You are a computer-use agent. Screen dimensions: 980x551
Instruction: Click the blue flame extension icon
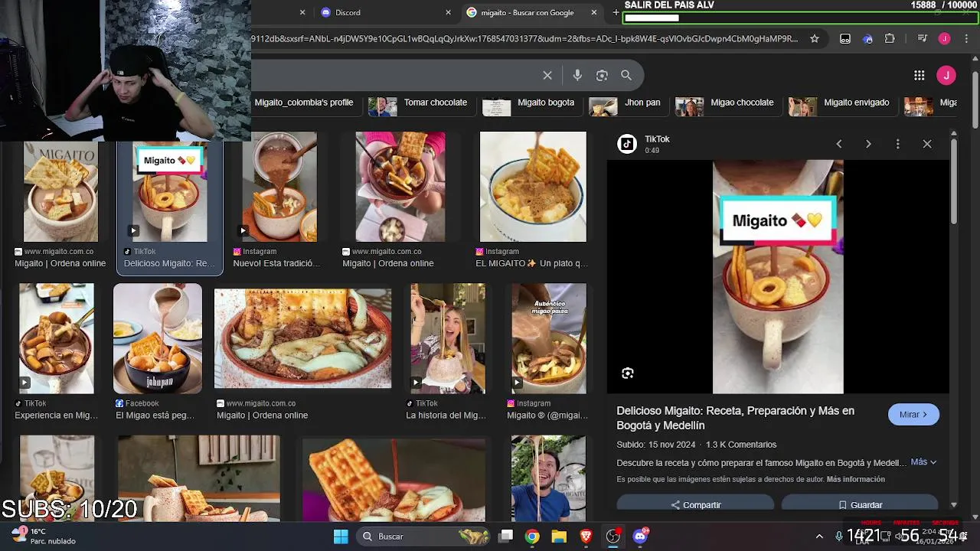pyautogui.click(x=867, y=38)
